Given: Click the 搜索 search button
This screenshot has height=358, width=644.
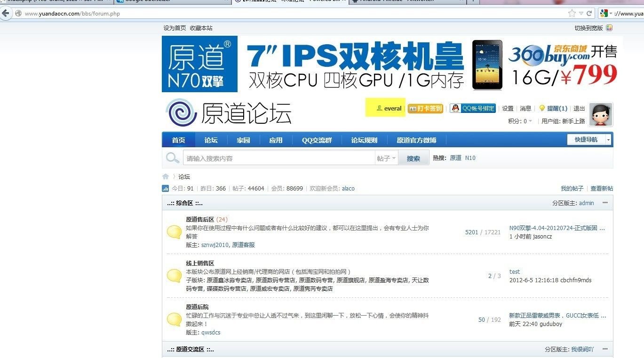Looking at the screenshot, I should click(413, 159).
